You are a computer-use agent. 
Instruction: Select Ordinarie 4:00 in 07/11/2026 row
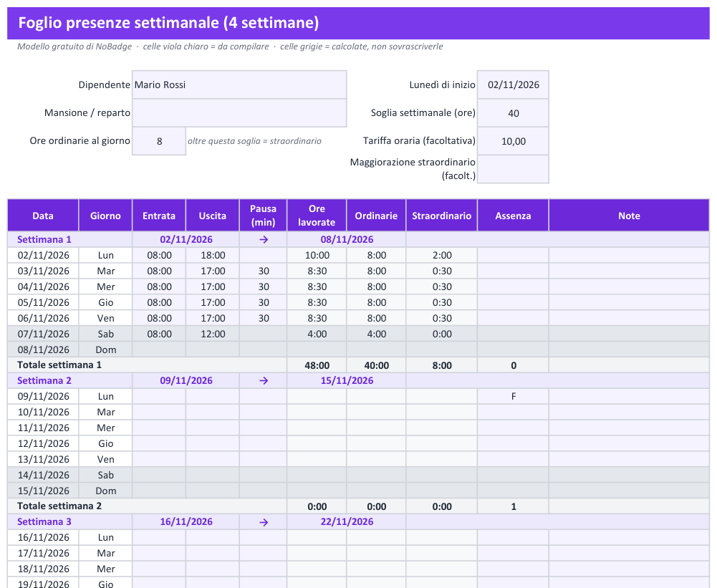(376, 334)
